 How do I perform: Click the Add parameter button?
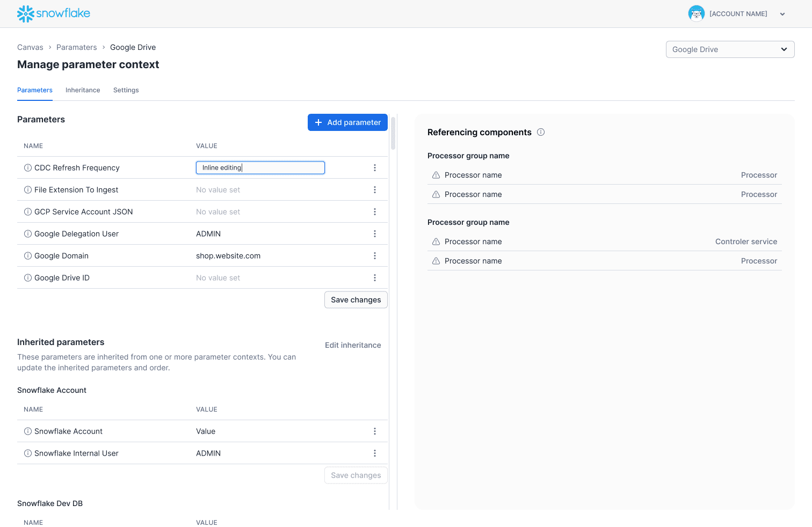click(347, 122)
